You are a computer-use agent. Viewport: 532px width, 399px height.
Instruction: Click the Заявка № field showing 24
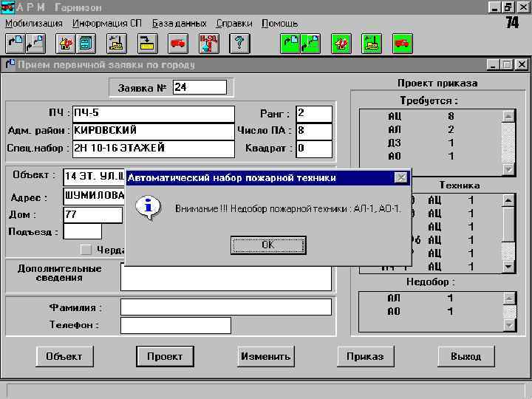pyautogui.click(x=199, y=87)
